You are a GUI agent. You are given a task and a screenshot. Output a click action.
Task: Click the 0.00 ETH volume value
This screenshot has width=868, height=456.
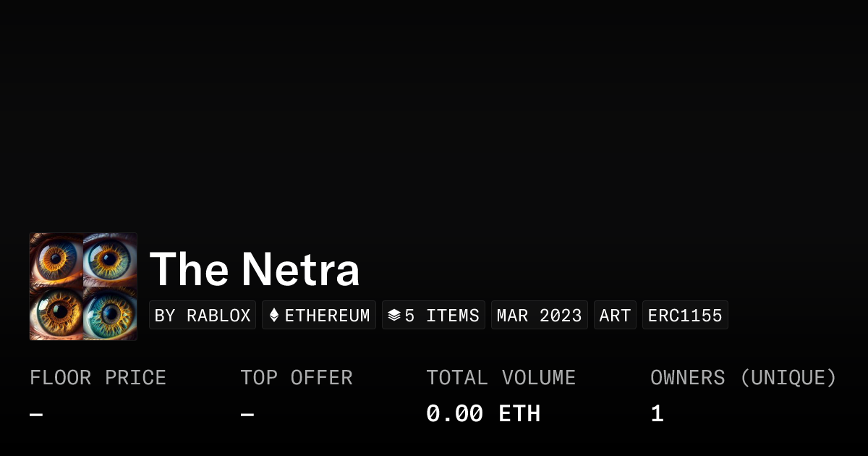(483, 413)
